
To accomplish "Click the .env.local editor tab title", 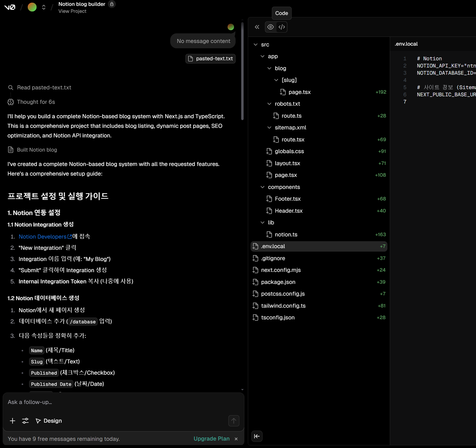I will tap(406, 44).
